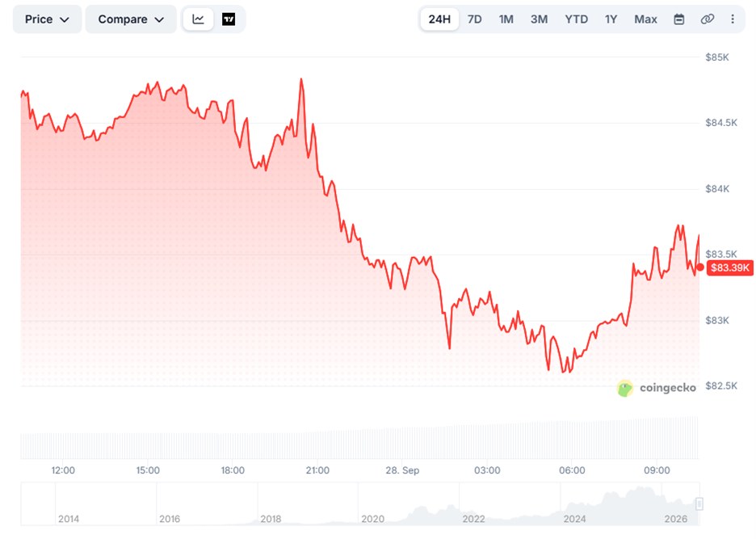Switch to TradingView chart icon

pyautogui.click(x=229, y=19)
